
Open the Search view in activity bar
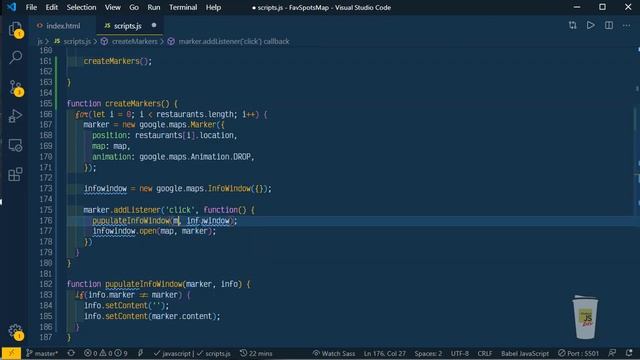(16, 57)
